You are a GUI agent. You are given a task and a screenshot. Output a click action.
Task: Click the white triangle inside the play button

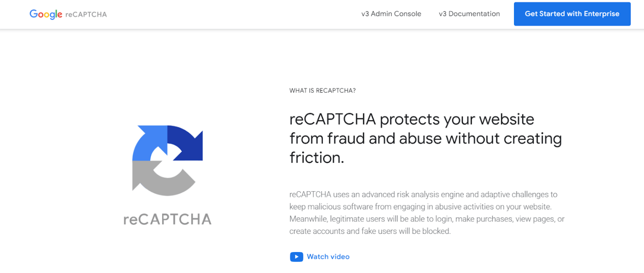tap(297, 257)
